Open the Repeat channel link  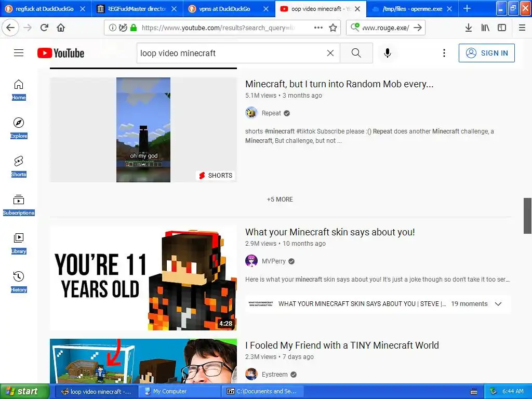point(271,113)
